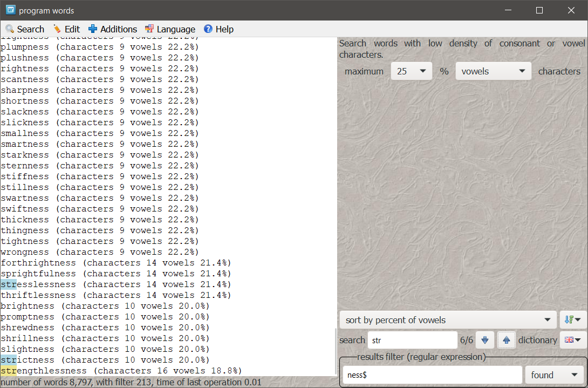
Task: Open the sort order direction dropdown
Action: 572,320
